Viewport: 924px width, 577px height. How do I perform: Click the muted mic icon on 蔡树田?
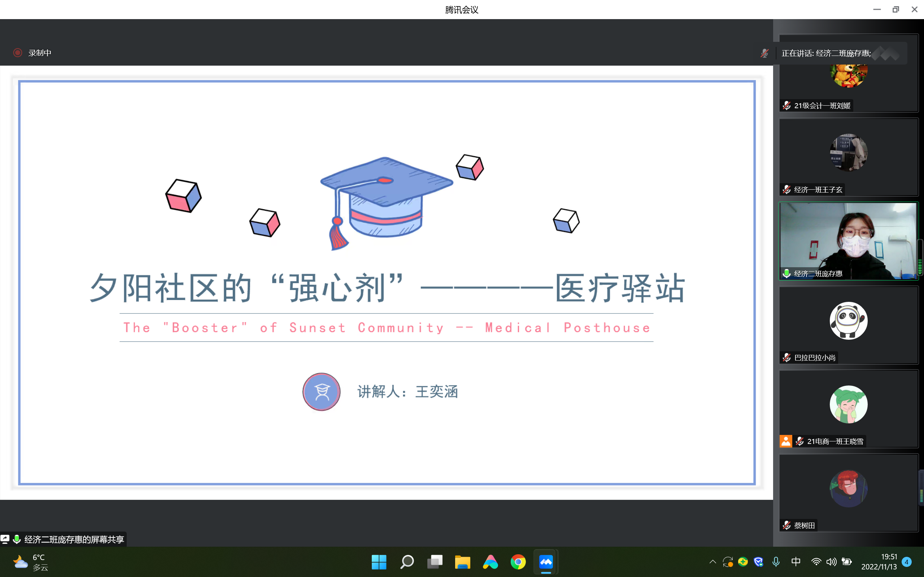coord(786,525)
